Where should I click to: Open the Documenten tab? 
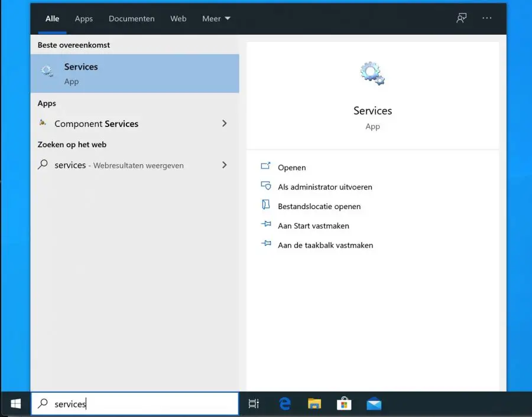[x=132, y=19]
